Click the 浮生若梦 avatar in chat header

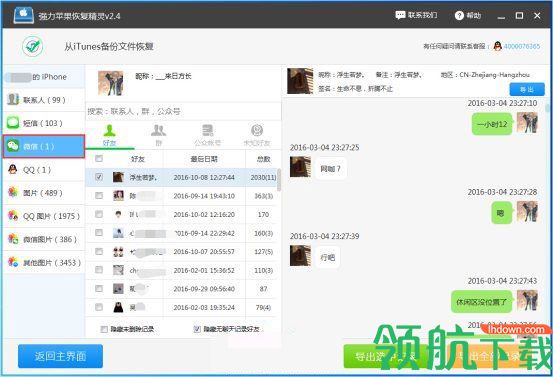[x=300, y=81]
